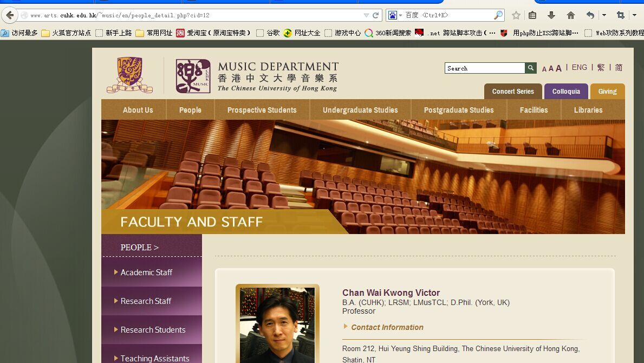Open the Baidu search engine selector
The width and height of the screenshot is (644, 363).
coord(395,15)
